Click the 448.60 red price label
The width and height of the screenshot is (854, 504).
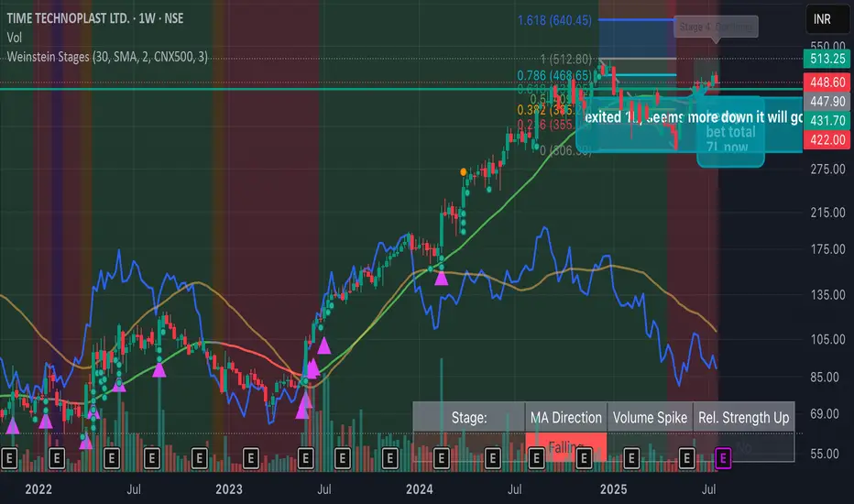pyautogui.click(x=827, y=82)
